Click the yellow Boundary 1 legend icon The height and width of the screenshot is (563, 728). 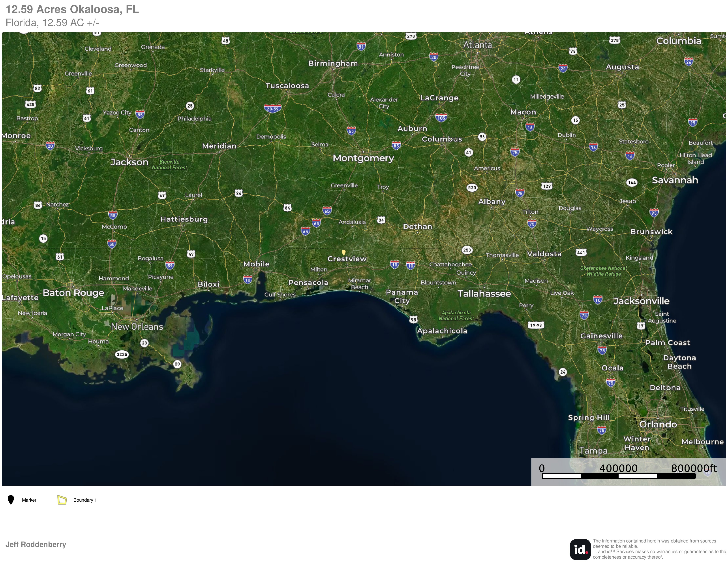62,500
